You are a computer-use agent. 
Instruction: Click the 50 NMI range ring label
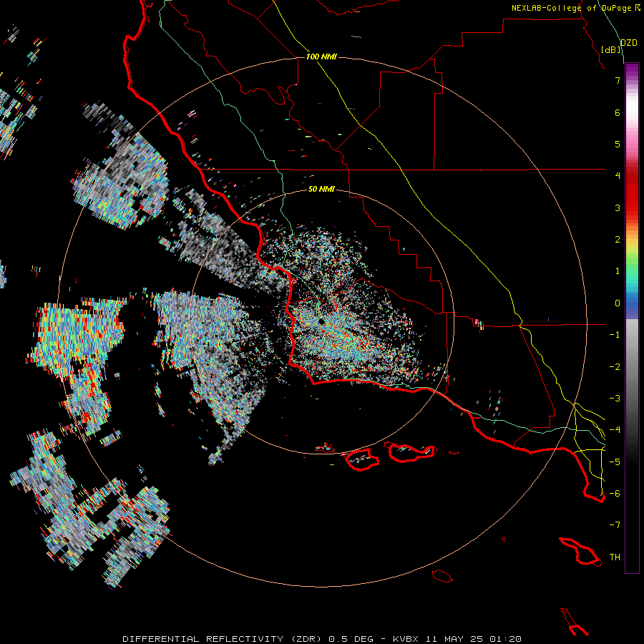tap(321, 189)
